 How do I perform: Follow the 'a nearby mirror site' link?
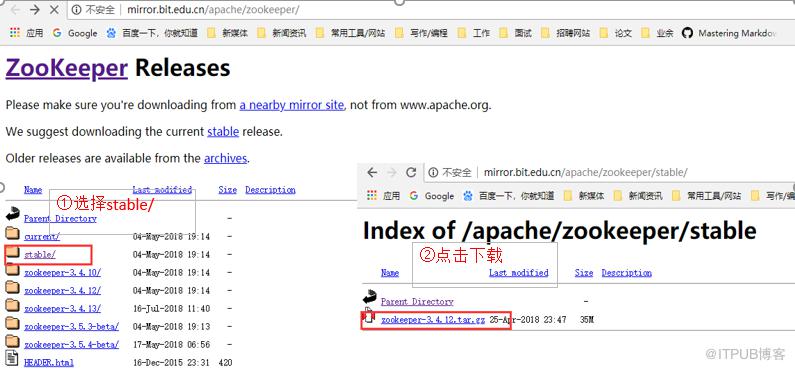292,105
